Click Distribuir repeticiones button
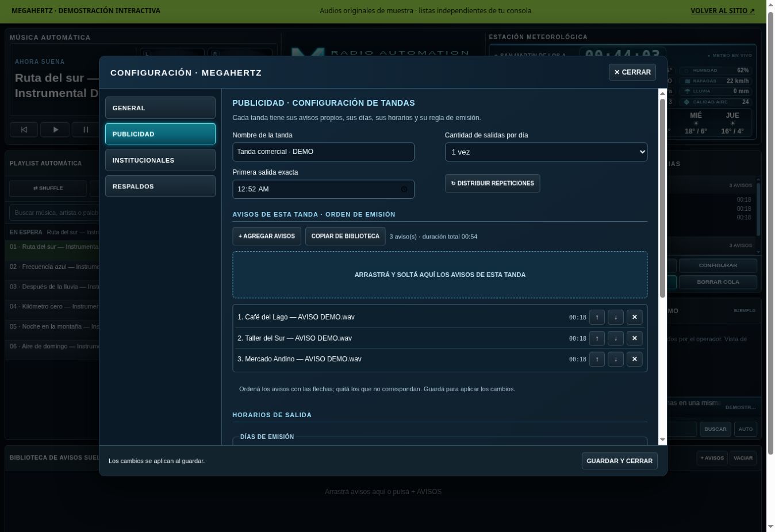The image size is (775, 532). click(492, 183)
